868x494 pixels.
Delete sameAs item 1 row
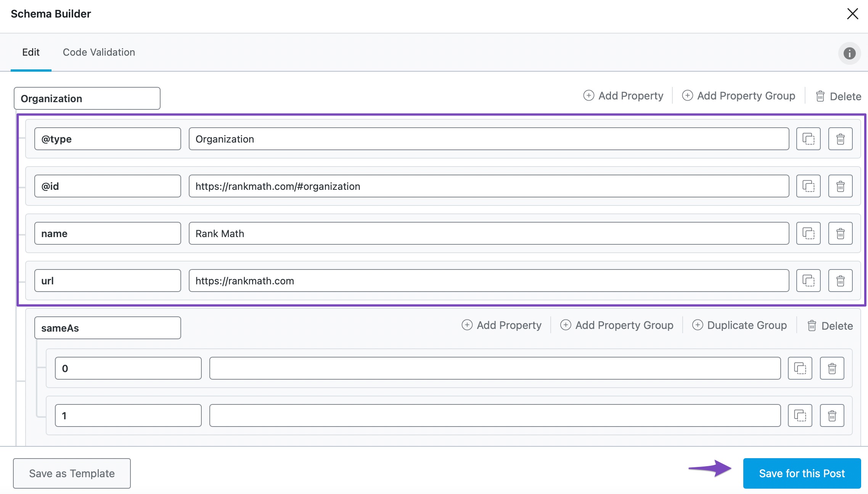[832, 415]
